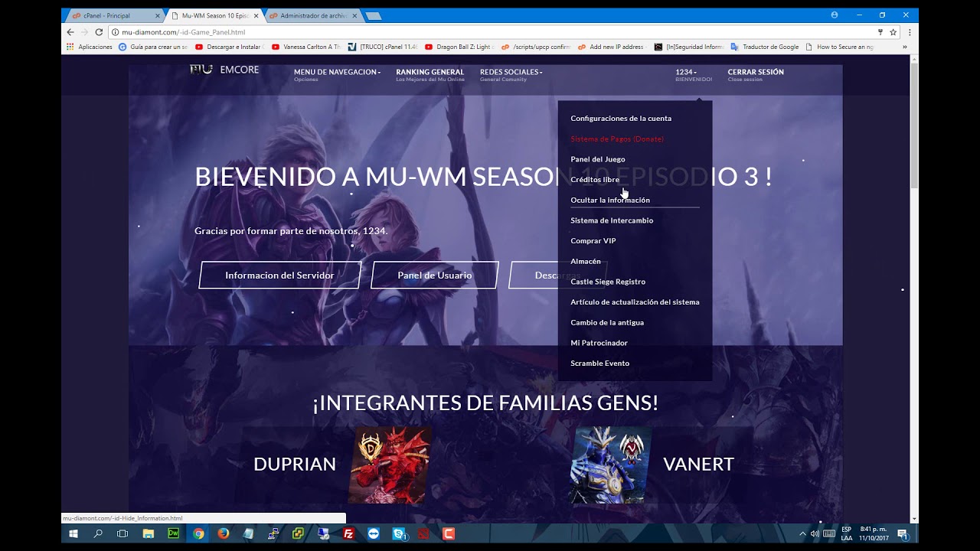Open Mi Patrocinador entry
Screen dimensions: 980x551
pyautogui.click(x=599, y=343)
